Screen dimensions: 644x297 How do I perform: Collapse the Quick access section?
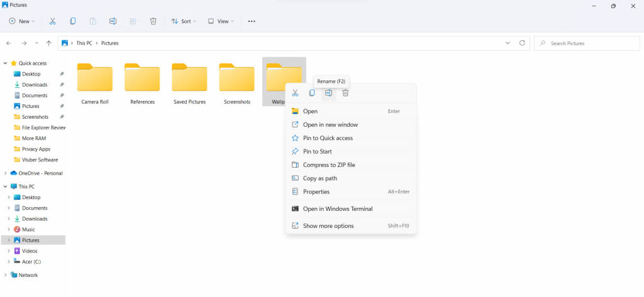6,63
